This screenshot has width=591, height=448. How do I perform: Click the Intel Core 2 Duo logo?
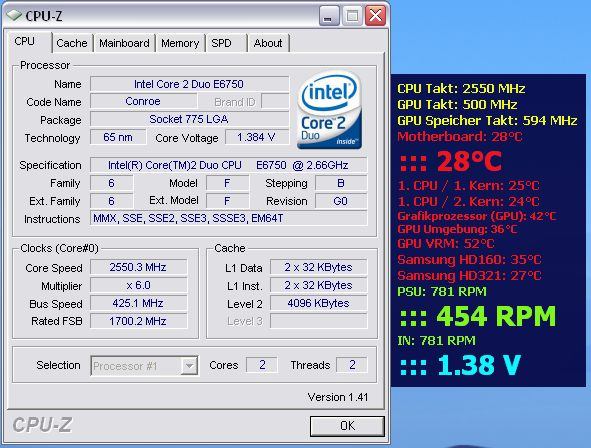[x=329, y=110]
